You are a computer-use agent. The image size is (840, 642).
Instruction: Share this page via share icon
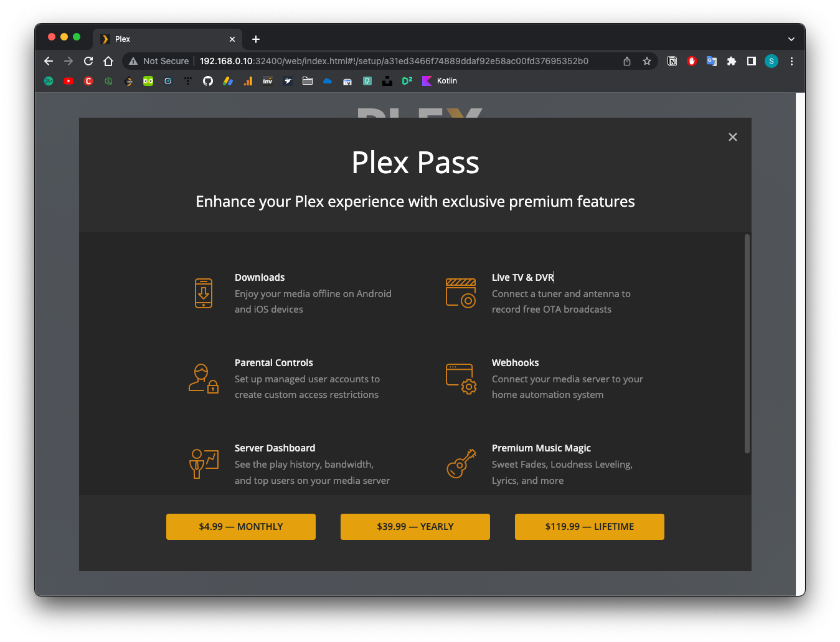tap(627, 61)
